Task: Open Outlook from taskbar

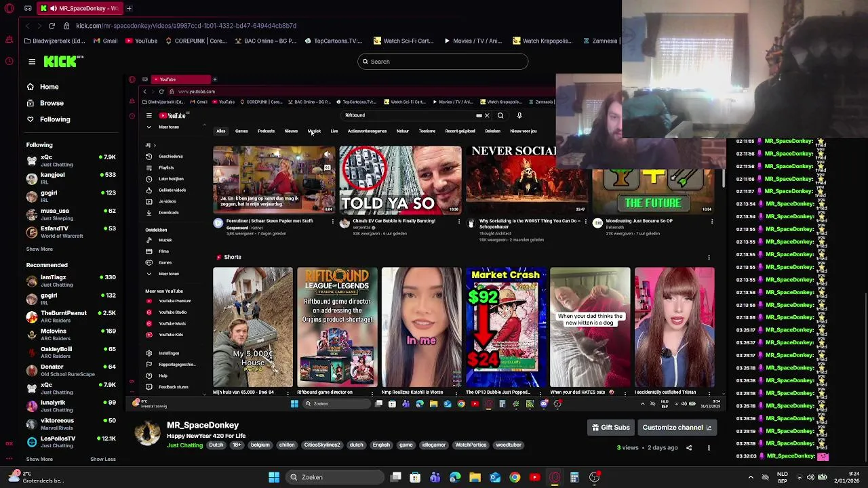Action: point(495,477)
